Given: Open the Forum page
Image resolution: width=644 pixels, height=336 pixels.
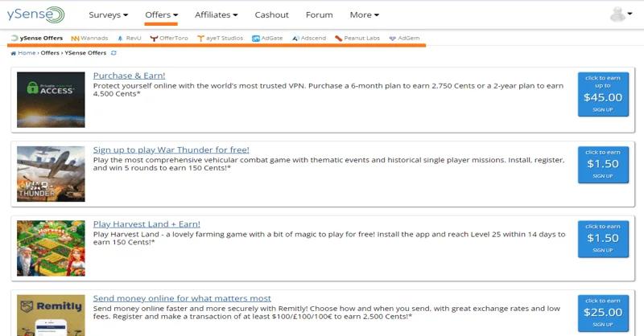Looking at the screenshot, I should [319, 14].
